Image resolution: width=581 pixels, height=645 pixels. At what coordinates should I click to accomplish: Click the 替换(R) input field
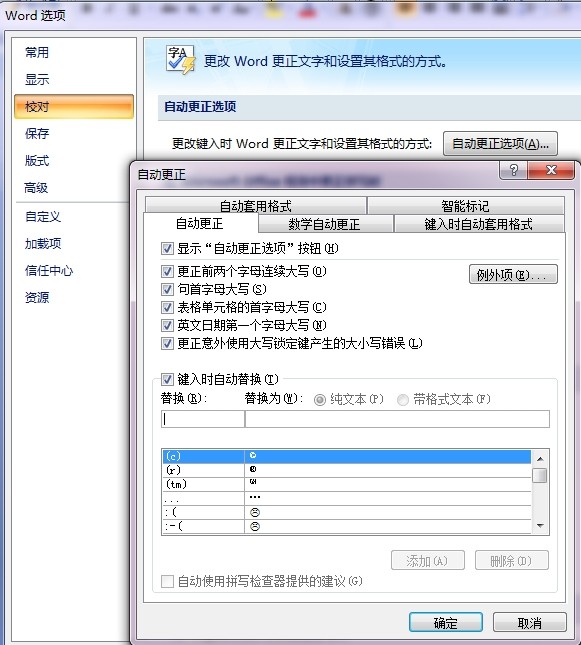pyautogui.click(x=203, y=419)
